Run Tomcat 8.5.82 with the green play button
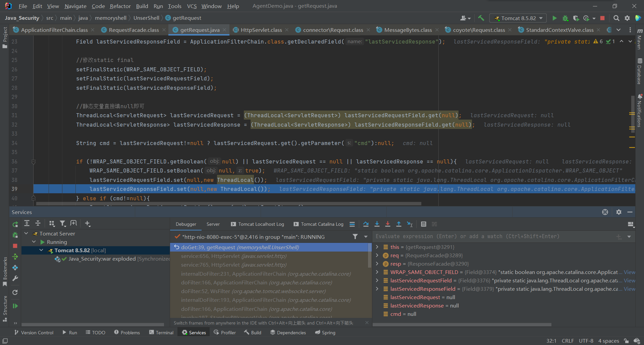Image resolution: width=644 pixels, height=345 pixels. (554, 18)
